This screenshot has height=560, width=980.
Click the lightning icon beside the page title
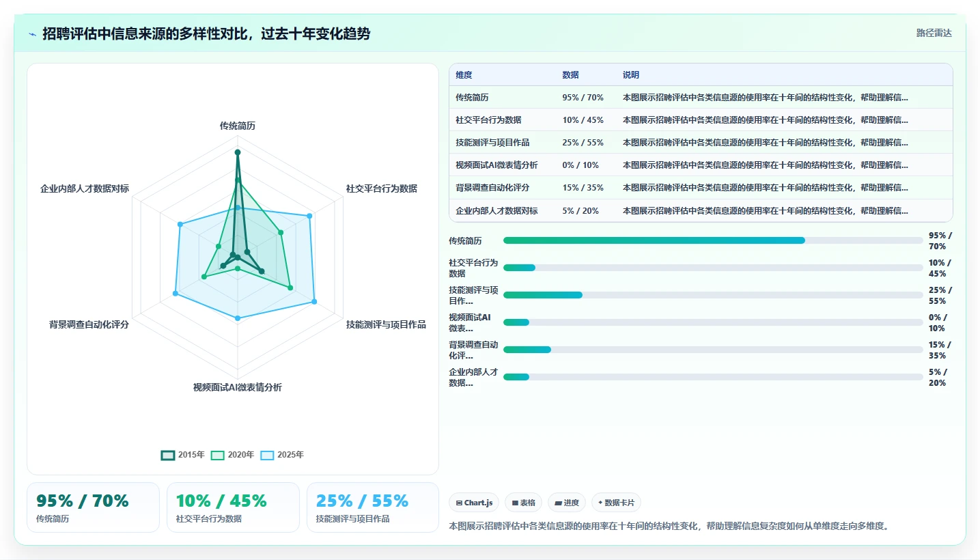[33, 34]
